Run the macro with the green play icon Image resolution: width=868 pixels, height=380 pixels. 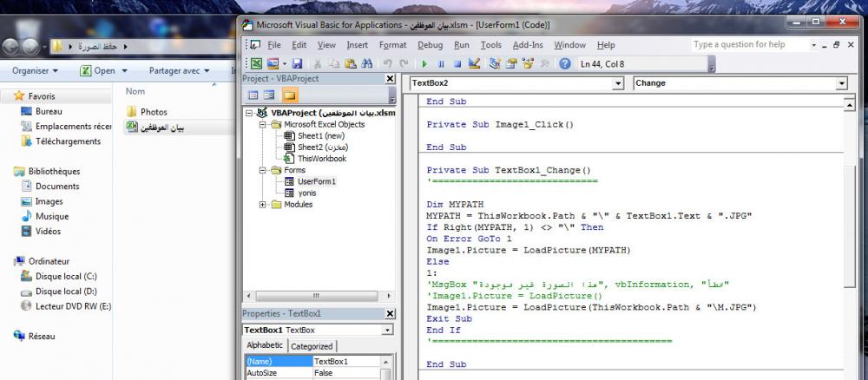(424, 63)
